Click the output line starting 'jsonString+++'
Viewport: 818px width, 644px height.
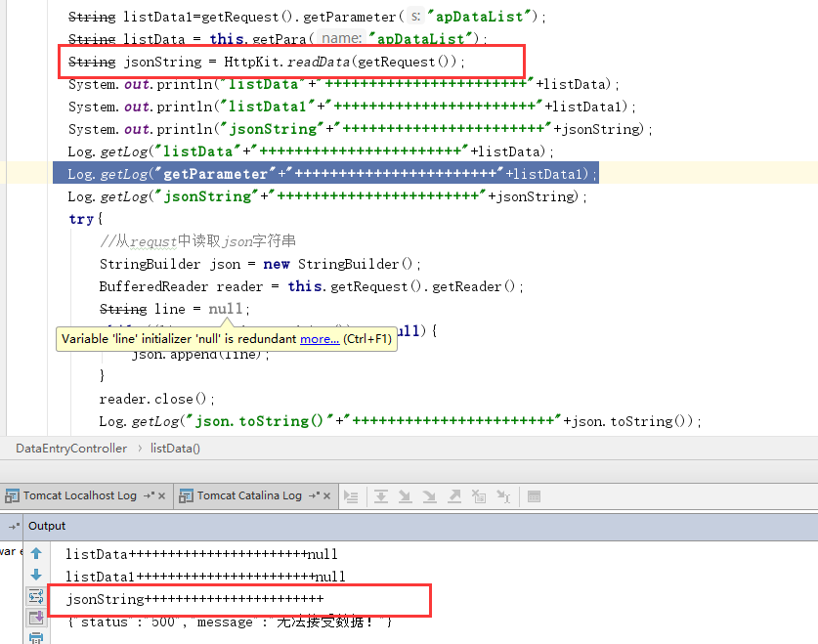pos(194,599)
